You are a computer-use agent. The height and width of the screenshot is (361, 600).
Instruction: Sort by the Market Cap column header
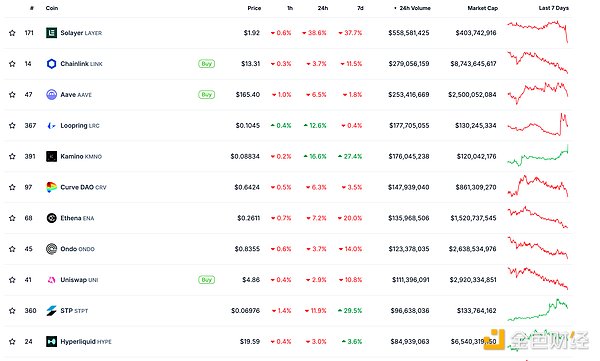tap(483, 8)
